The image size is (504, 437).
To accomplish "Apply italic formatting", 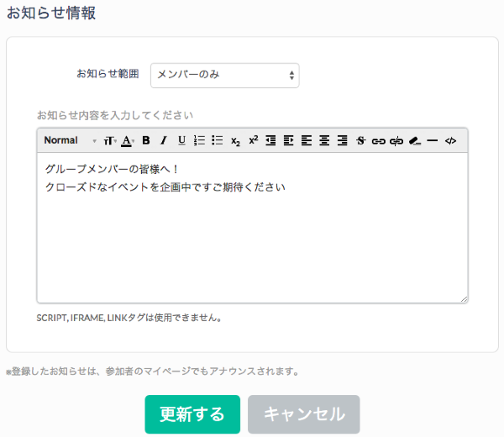I will pos(164,140).
